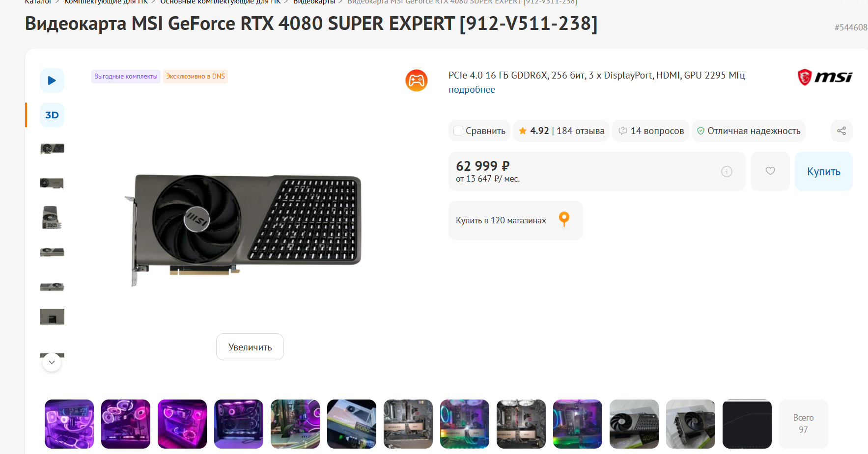Click the Выгодные комплекты tag
The width and height of the screenshot is (868, 454).
pyautogui.click(x=126, y=77)
